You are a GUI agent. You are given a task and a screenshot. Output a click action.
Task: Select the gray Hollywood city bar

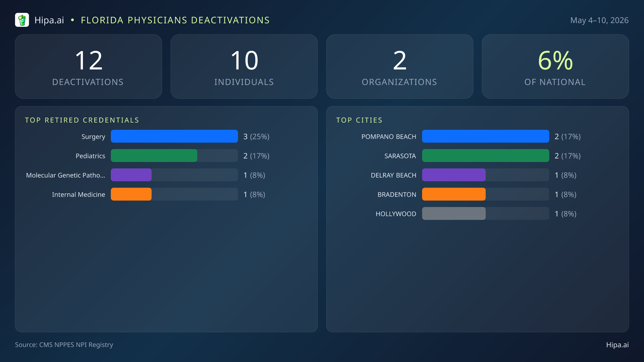(454, 213)
